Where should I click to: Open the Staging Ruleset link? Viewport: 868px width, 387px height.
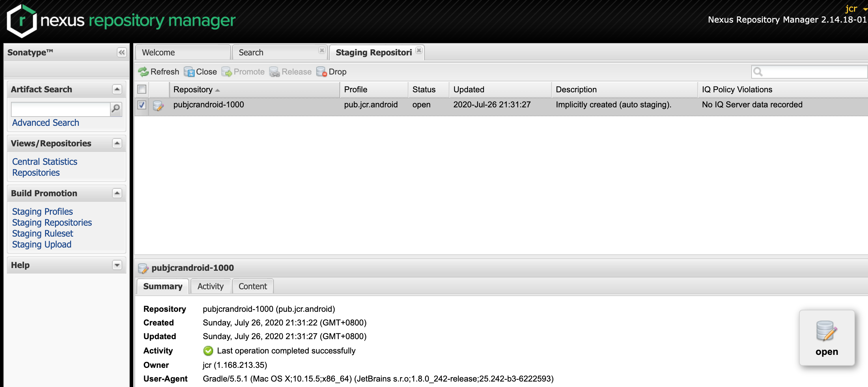coord(43,233)
